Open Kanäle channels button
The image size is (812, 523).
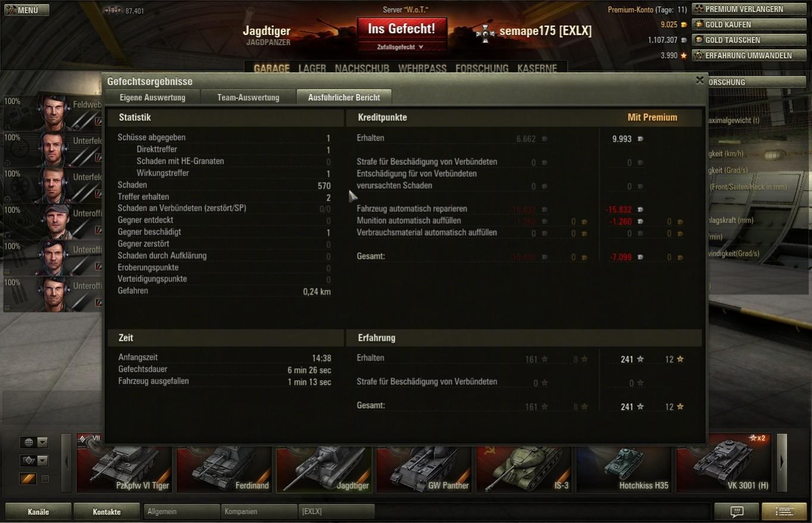coord(39,511)
